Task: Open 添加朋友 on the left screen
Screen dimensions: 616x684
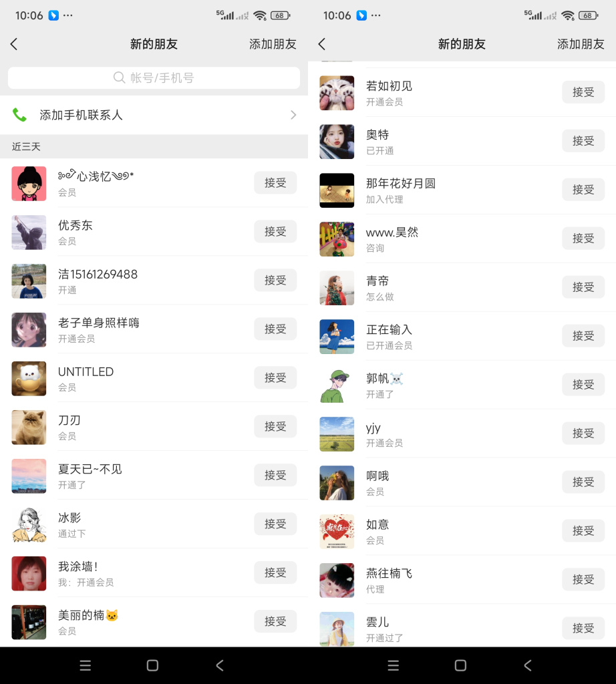Action: click(x=273, y=44)
